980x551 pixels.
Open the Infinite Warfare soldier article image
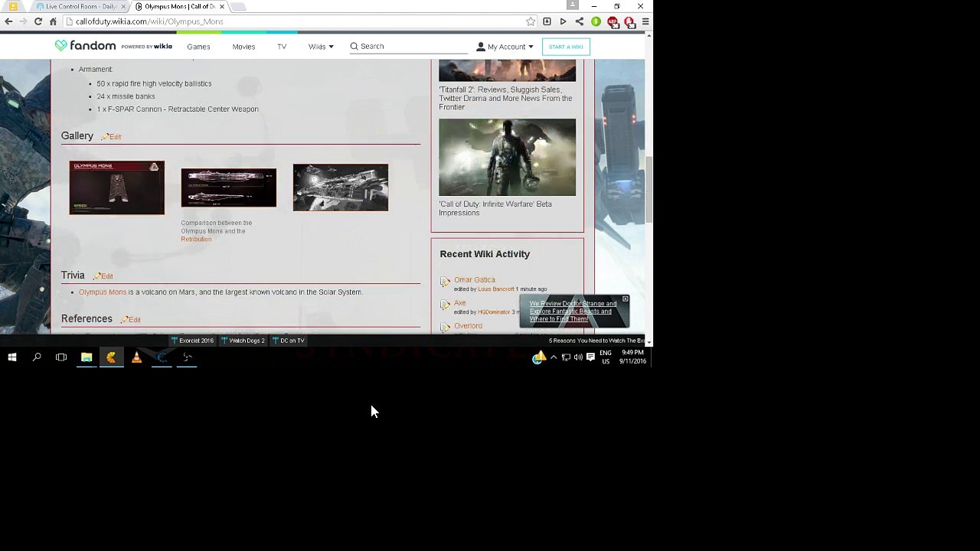point(507,157)
